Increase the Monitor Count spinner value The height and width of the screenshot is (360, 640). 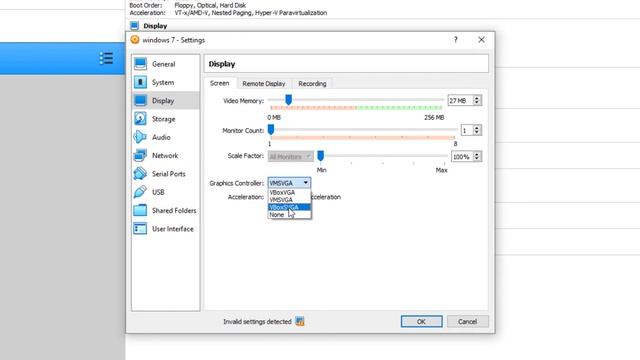477,128
